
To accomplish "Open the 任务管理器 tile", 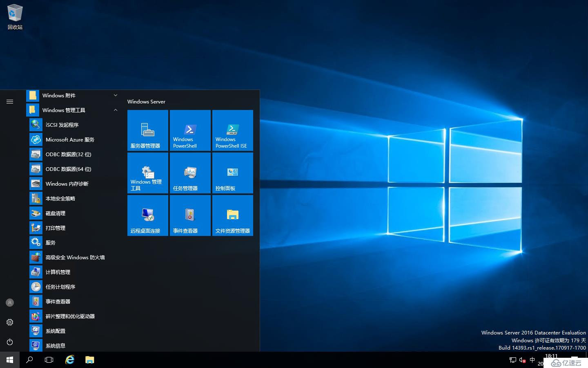I will pos(190,173).
